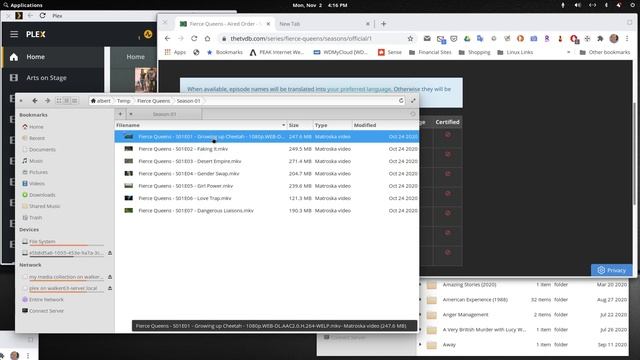The image size is (640, 360).
Task: Go back in the file manager
Action: 35,100
